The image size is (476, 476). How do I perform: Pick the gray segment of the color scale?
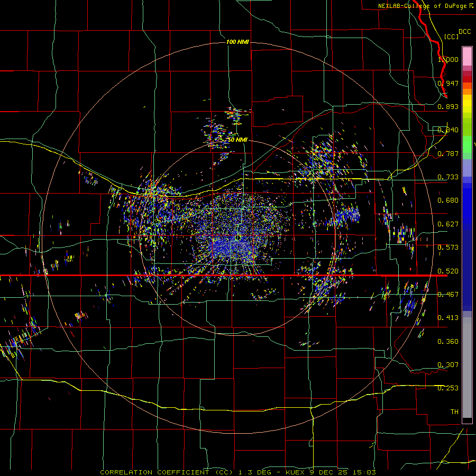click(467, 368)
